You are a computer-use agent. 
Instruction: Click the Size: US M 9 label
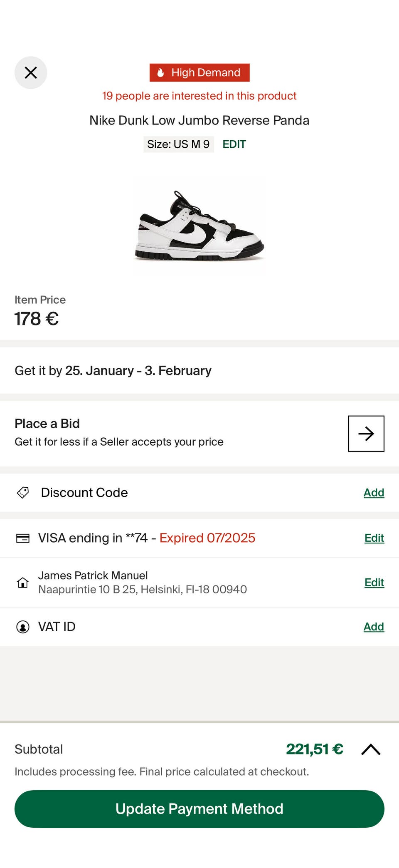click(178, 144)
